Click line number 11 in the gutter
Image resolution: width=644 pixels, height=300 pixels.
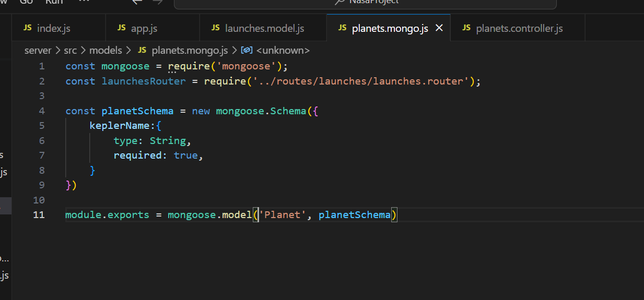coord(39,215)
